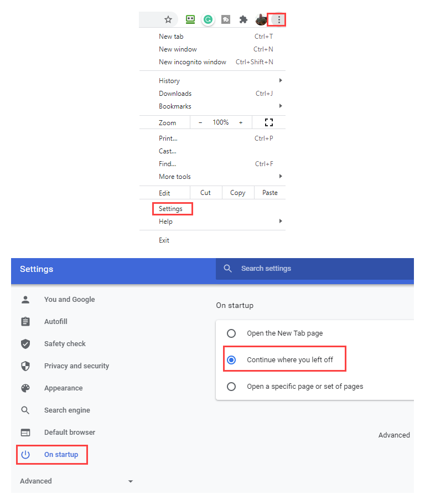Image resolution: width=425 pixels, height=504 pixels.
Task: Open a New incognito window
Action: tap(192, 61)
